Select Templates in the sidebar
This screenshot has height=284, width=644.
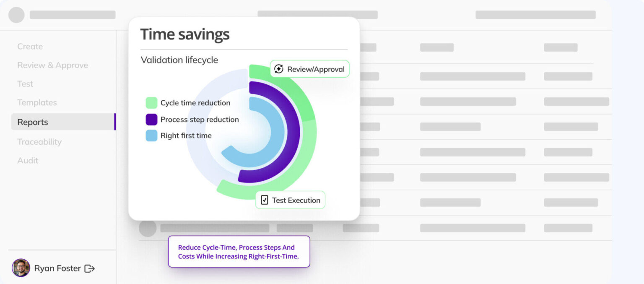tap(37, 102)
